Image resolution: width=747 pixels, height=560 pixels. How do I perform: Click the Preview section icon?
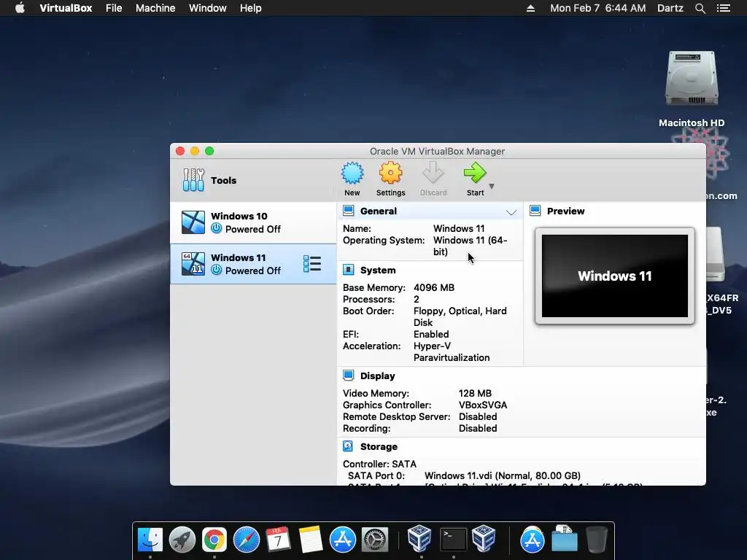(x=535, y=211)
